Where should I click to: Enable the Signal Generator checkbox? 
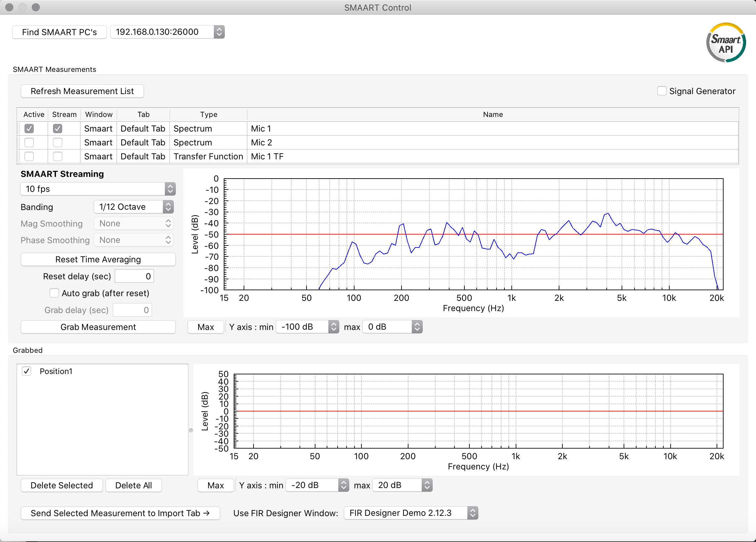(662, 91)
